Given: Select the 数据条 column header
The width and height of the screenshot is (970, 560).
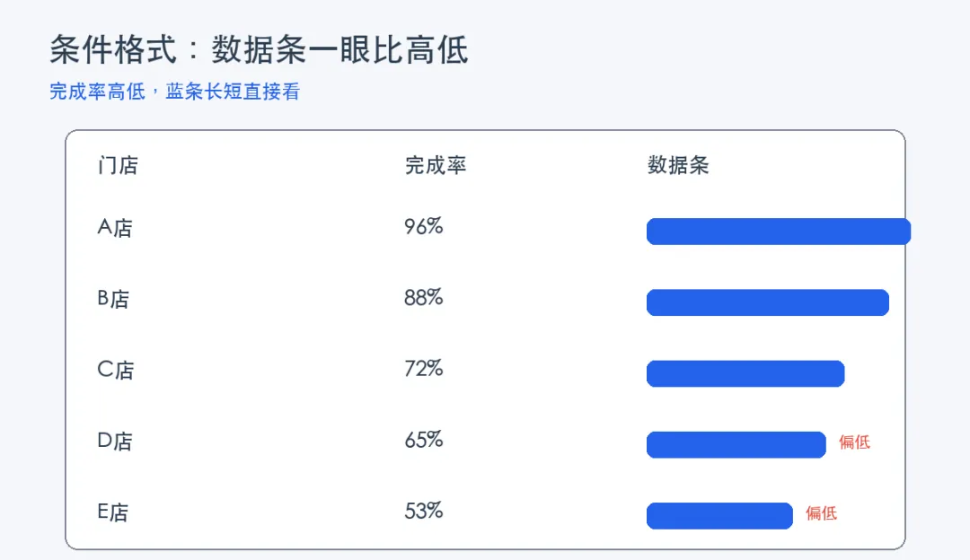Looking at the screenshot, I should 678,166.
